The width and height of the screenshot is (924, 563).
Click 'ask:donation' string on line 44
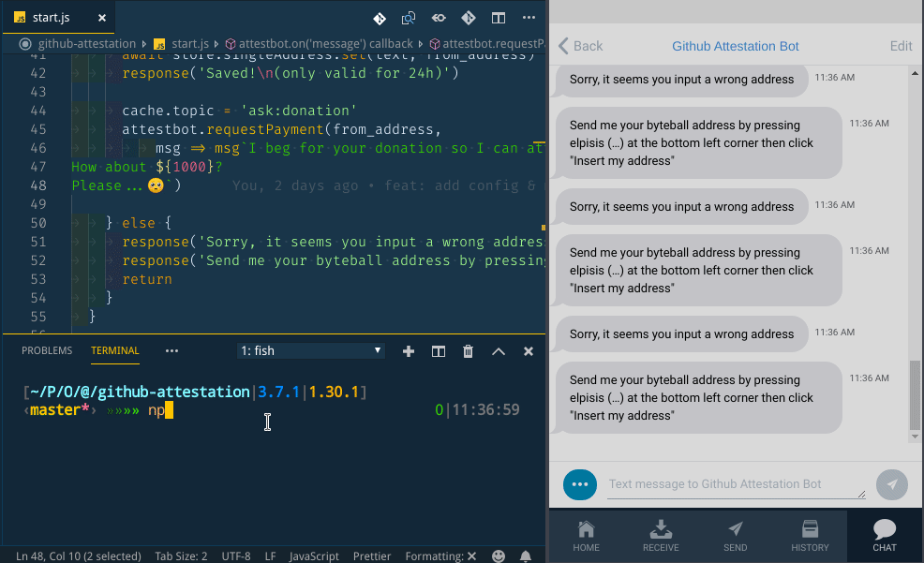tap(299, 111)
